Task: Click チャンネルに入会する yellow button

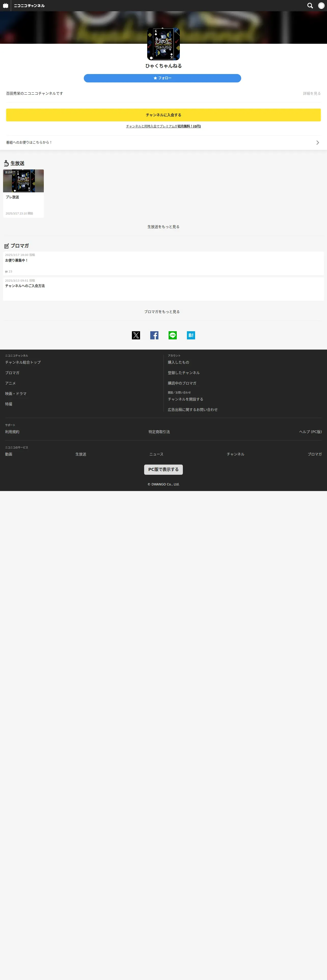Action: click(163, 115)
